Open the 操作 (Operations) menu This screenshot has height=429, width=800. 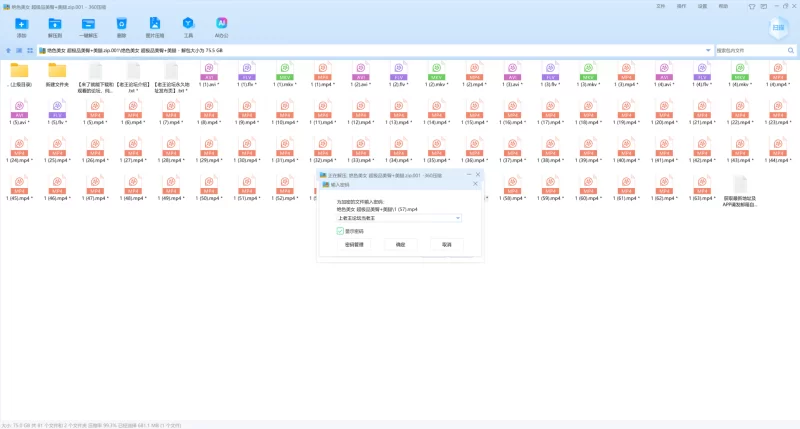(x=682, y=5)
